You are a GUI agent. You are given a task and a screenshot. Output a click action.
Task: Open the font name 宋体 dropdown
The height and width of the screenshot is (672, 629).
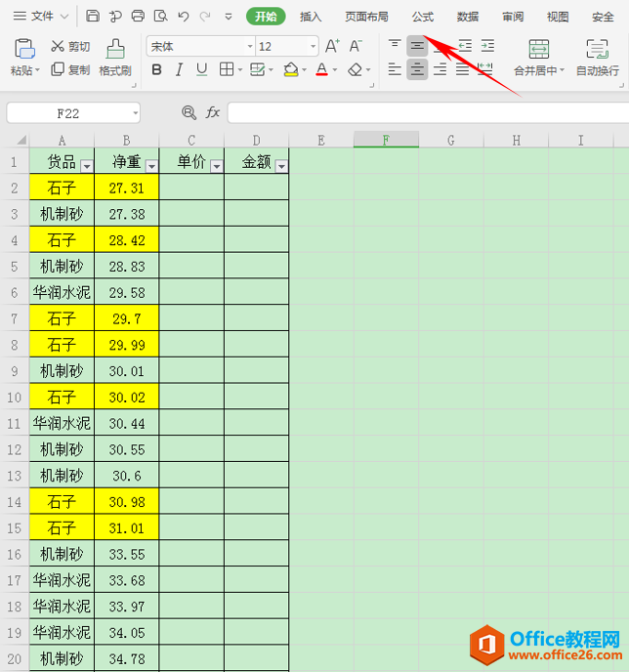[250, 46]
